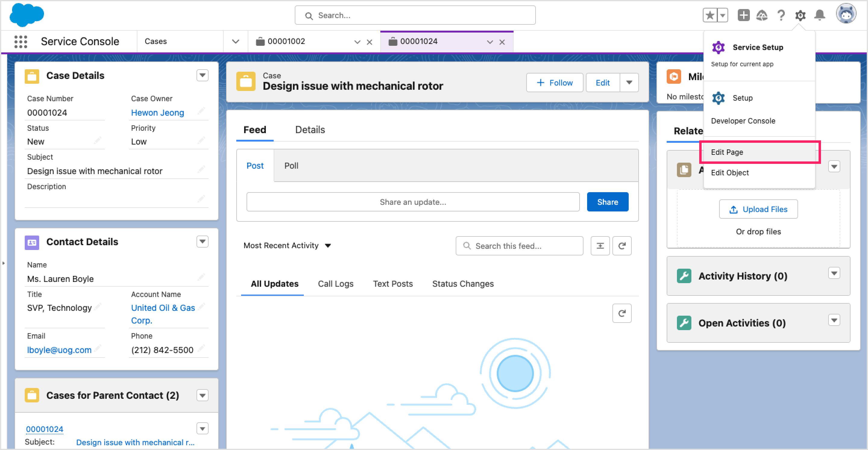Image resolution: width=868 pixels, height=450 pixels.
Task: Close the 00001002 workspace tab
Action: tap(369, 42)
